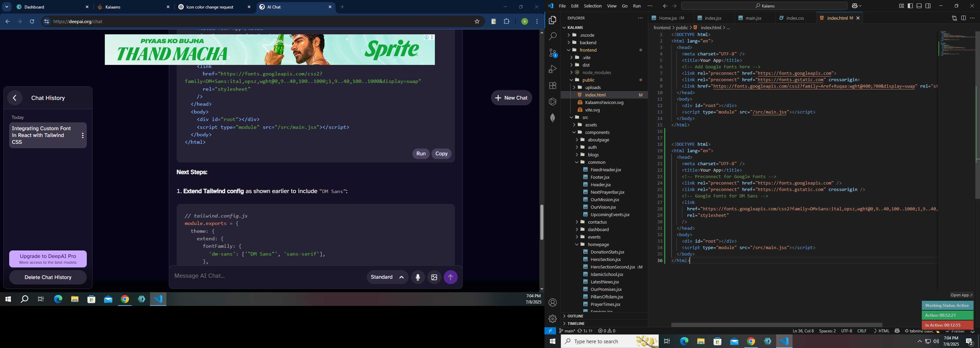980x348 pixels.
Task: Click the microphone icon in chat input
Action: (418, 277)
